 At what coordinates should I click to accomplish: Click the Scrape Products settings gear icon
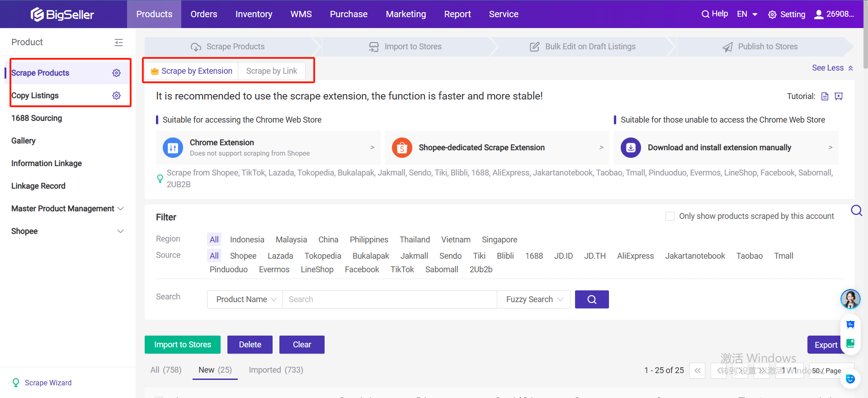(x=116, y=73)
